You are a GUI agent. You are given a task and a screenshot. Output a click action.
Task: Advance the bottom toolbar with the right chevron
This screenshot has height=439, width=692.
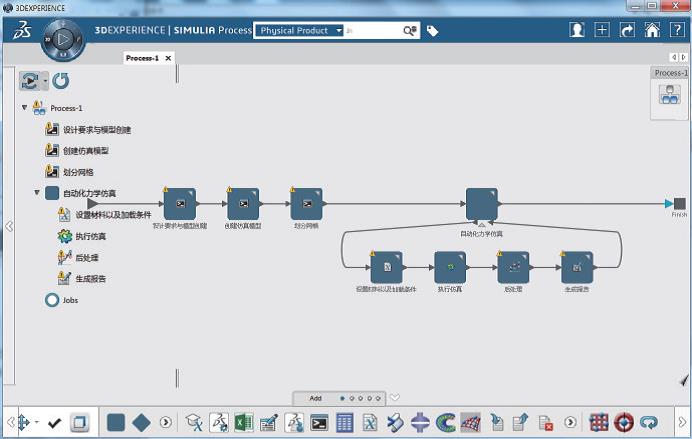[682, 423]
